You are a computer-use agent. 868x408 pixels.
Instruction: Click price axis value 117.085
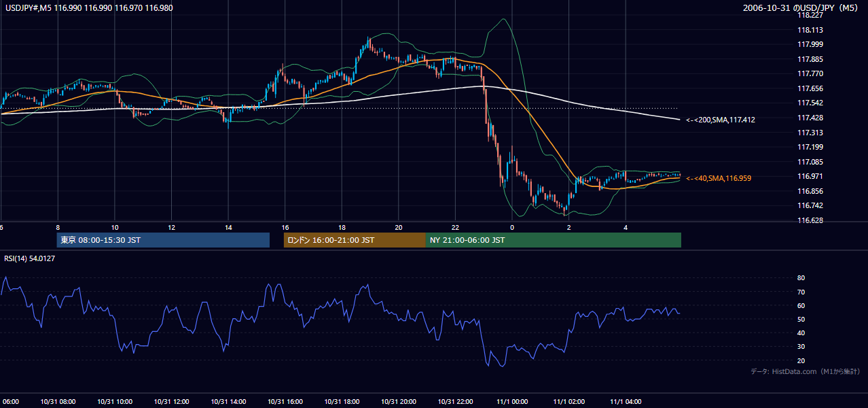pos(810,162)
